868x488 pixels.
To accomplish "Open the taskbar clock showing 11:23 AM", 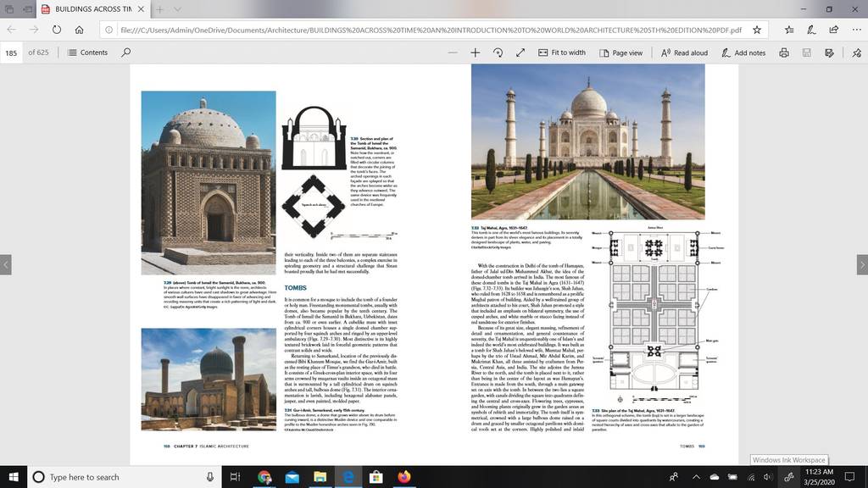I will click(819, 477).
